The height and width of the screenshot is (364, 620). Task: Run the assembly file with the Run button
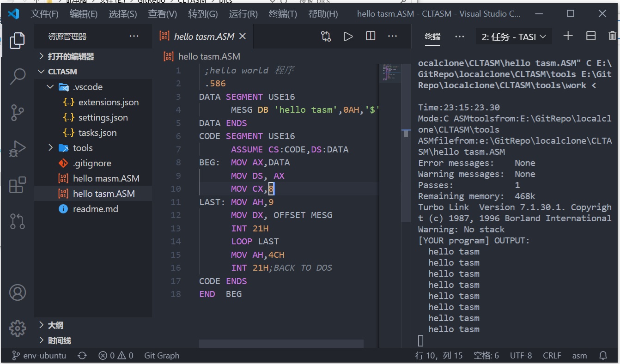tap(348, 36)
